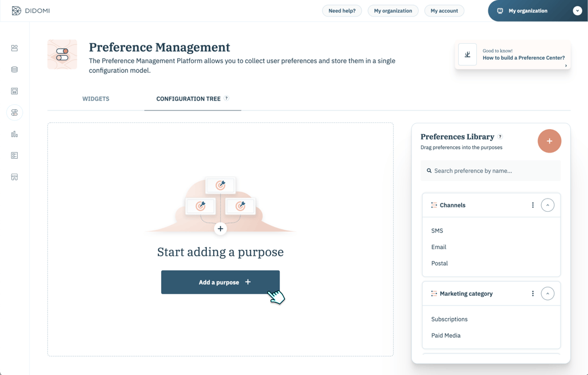Collapse the Channels preference card
This screenshot has height=375, width=588.
[548, 204]
